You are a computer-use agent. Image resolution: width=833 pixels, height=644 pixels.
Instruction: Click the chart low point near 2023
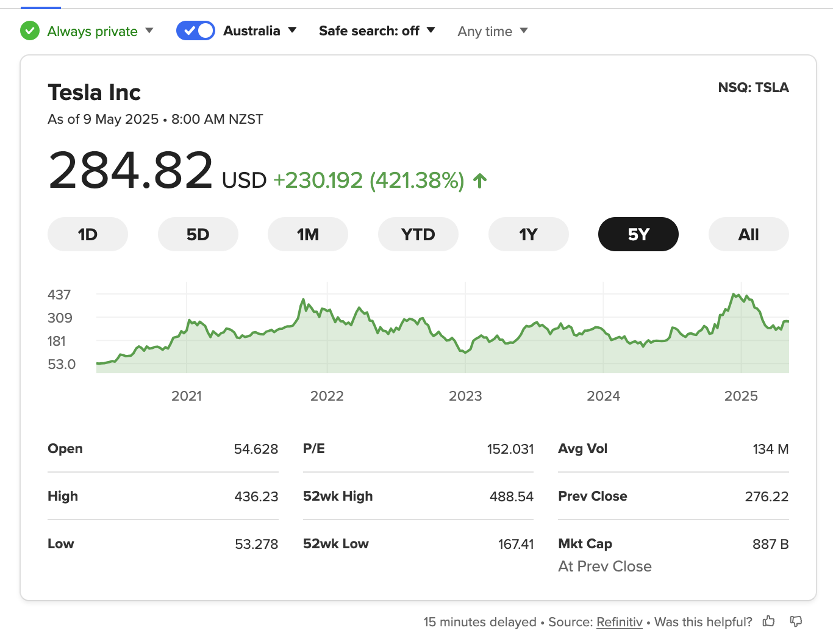[465, 352]
